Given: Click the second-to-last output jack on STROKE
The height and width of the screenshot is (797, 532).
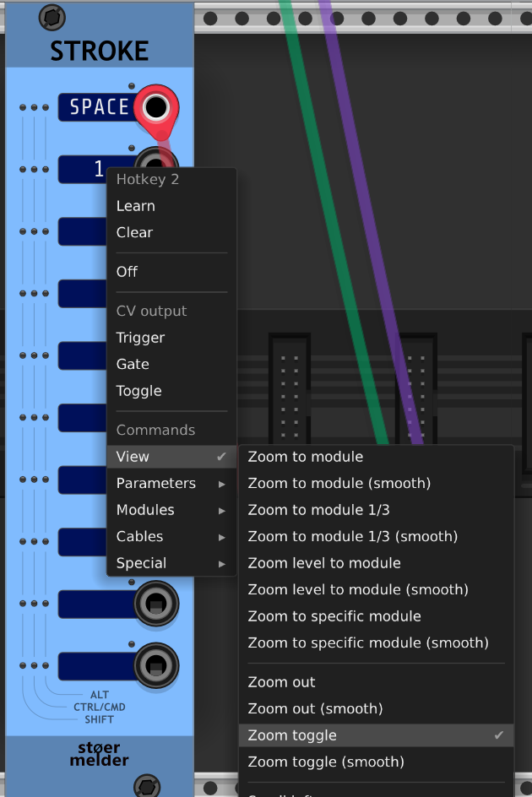Looking at the screenshot, I should pyautogui.click(x=156, y=604).
